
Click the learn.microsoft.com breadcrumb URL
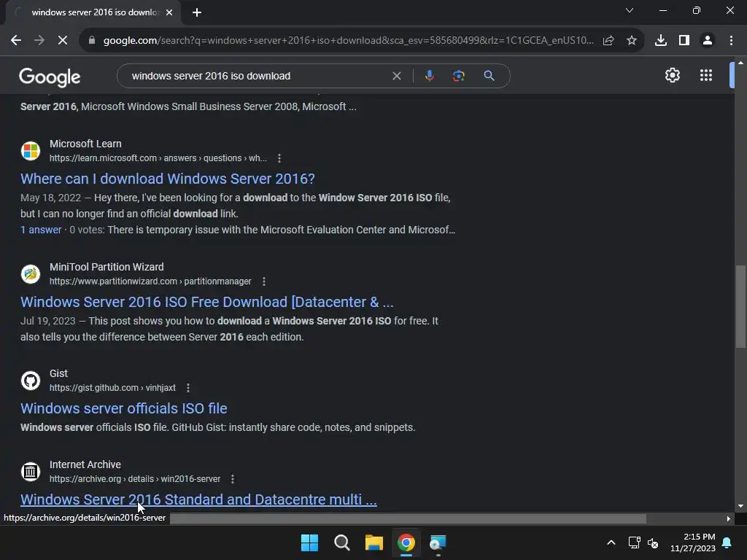[x=158, y=158]
